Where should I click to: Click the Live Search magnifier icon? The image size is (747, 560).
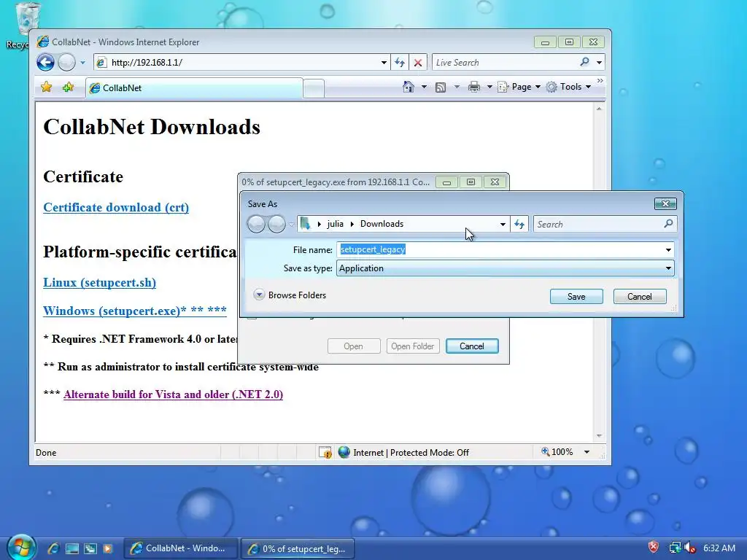(584, 62)
